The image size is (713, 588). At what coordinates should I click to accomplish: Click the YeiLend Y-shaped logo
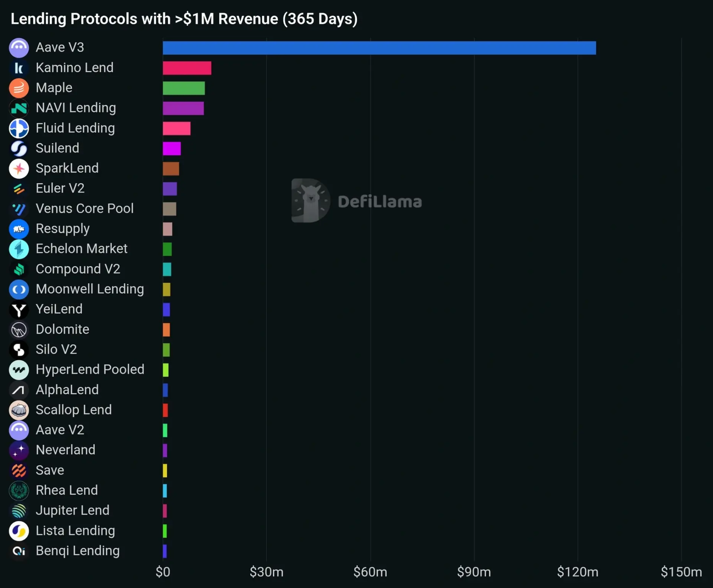click(19, 310)
